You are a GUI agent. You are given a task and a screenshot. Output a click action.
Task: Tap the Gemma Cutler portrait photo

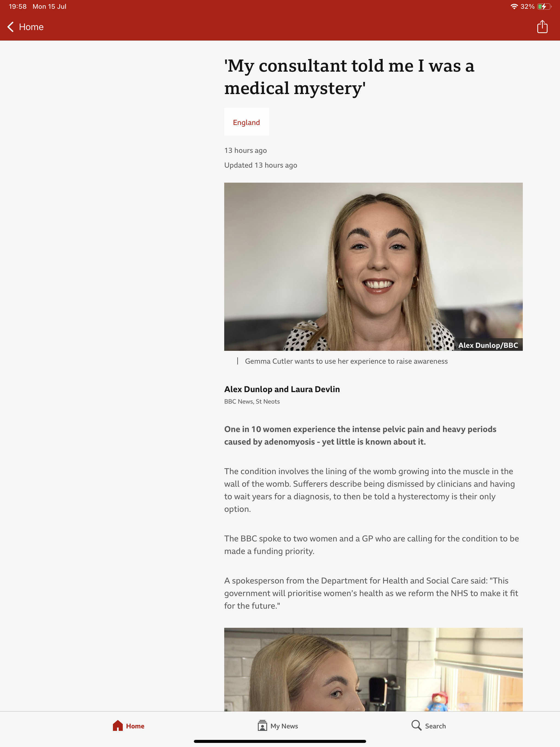[373, 266]
